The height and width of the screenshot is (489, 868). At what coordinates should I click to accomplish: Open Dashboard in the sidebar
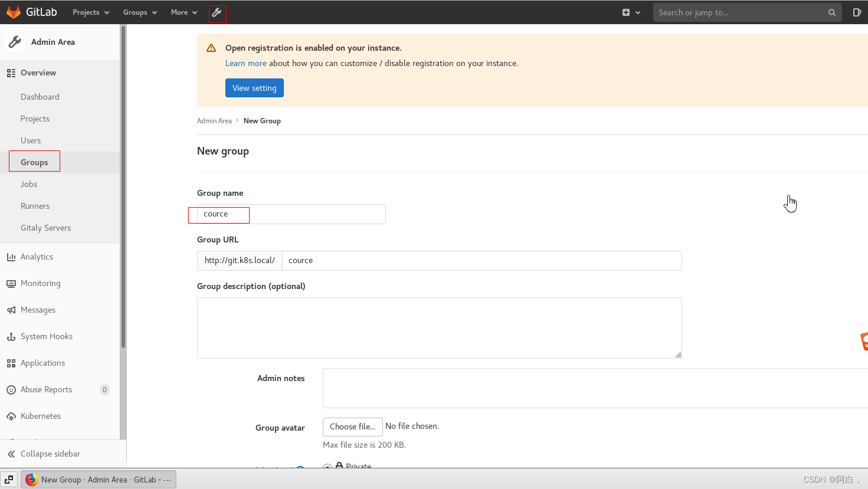click(40, 97)
